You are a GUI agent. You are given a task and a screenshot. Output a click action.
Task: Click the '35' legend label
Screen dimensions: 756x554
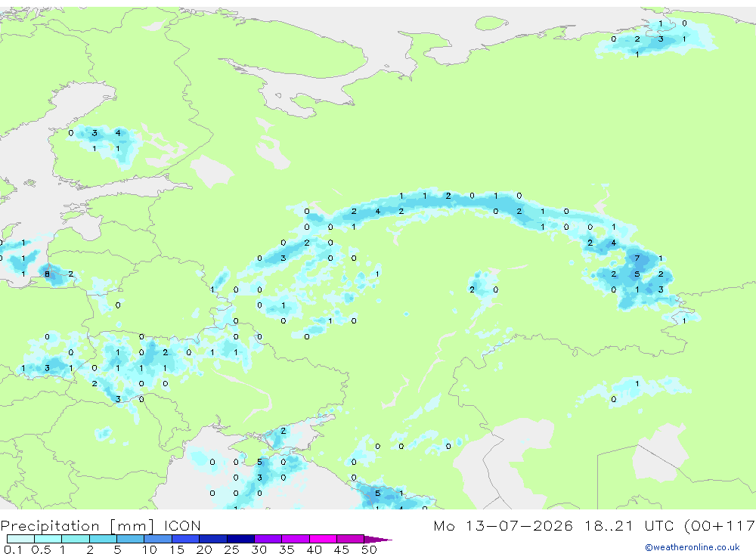(x=287, y=549)
